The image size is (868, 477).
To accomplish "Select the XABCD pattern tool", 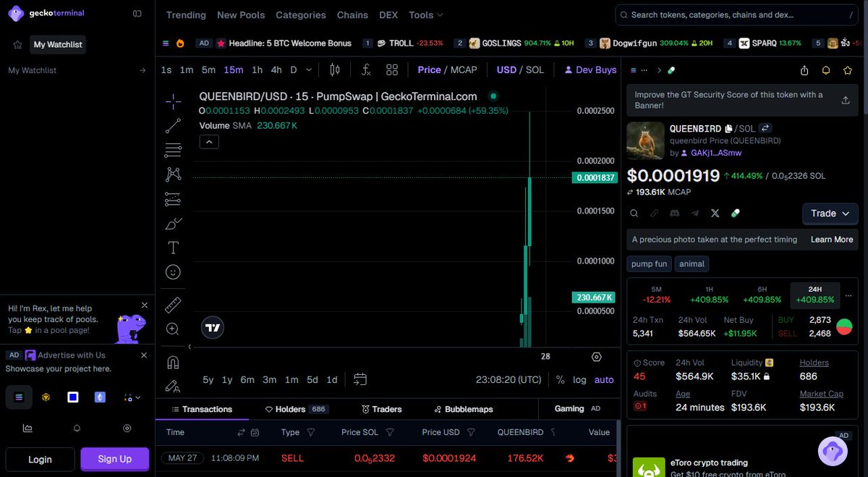I will click(173, 174).
